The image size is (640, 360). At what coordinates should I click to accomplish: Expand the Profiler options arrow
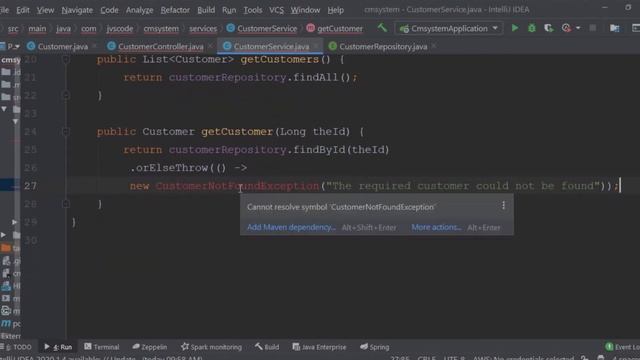(578, 28)
